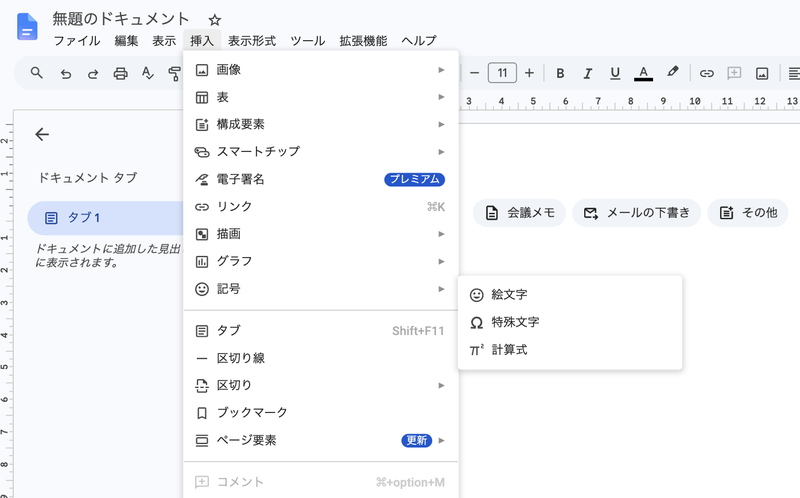Click the text alignment toolbar icon
Screen dimensions: 800x498
[793, 73]
